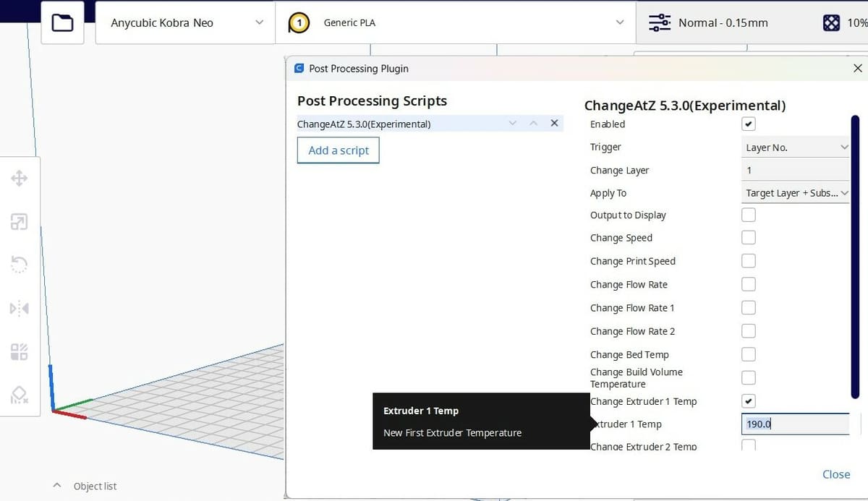Screen dimensions: 868x501
Task: Click the Change Bed Temp label
Action: tap(629, 354)
